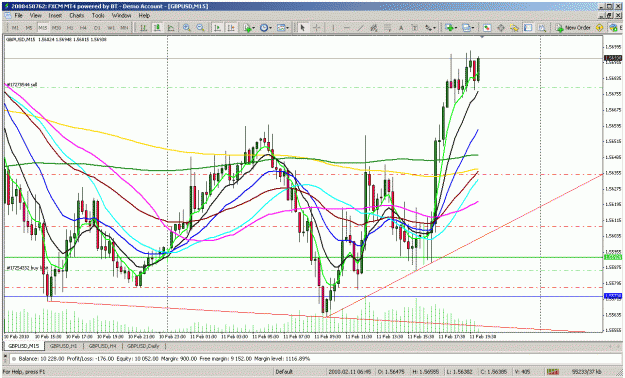The image size is (625, 378).
Task: Click the Default profile in status bar
Action: [284, 372]
